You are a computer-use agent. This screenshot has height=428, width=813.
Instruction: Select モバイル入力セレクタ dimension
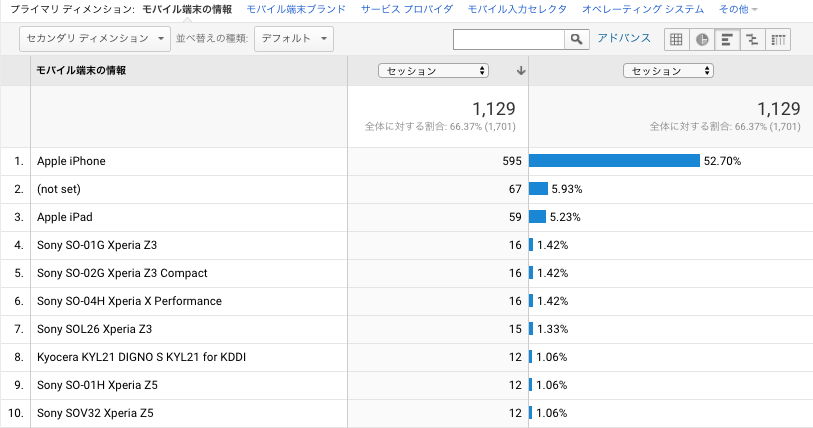tap(517, 9)
